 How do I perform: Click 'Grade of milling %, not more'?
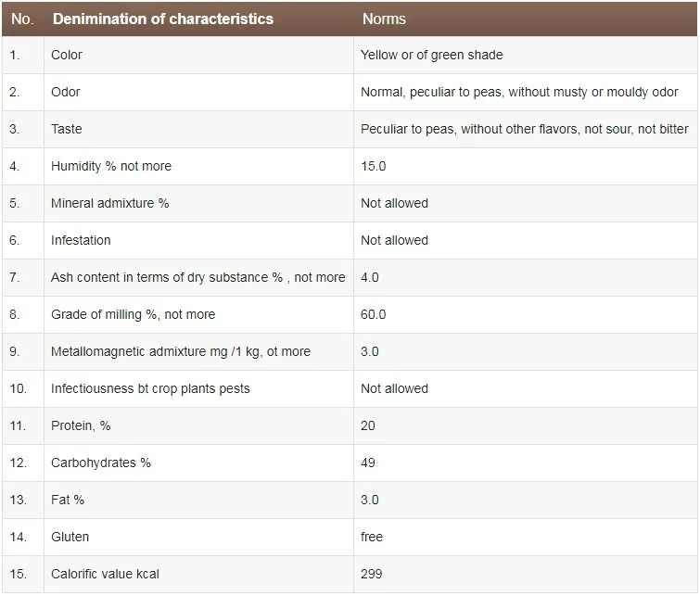[133, 314]
